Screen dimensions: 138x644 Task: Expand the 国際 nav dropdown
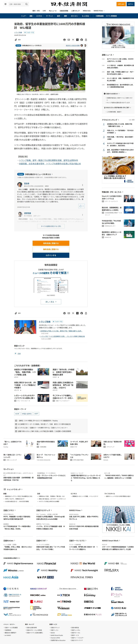[66, 16]
